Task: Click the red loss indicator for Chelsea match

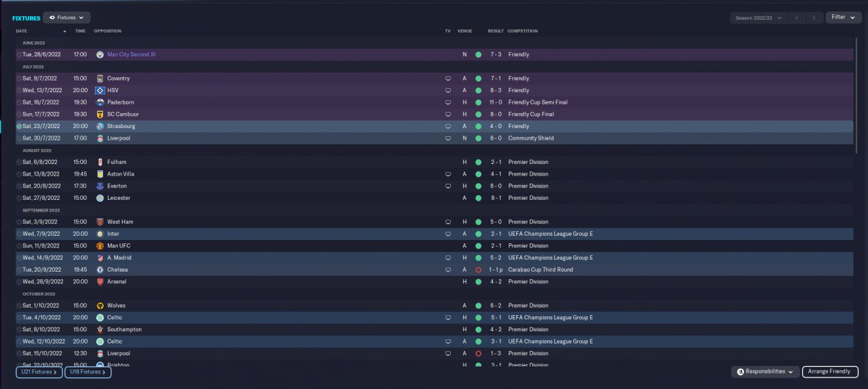Action: (x=478, y=270)
